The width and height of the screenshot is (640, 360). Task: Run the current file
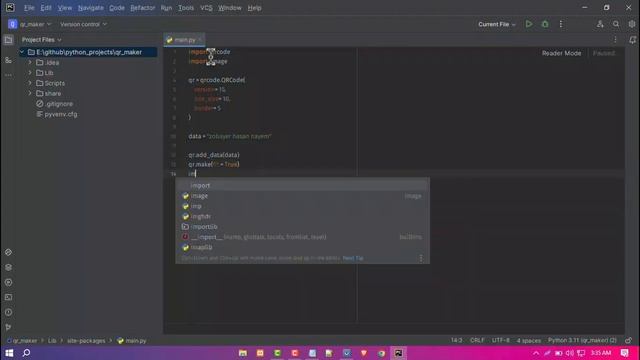[529, 24]
